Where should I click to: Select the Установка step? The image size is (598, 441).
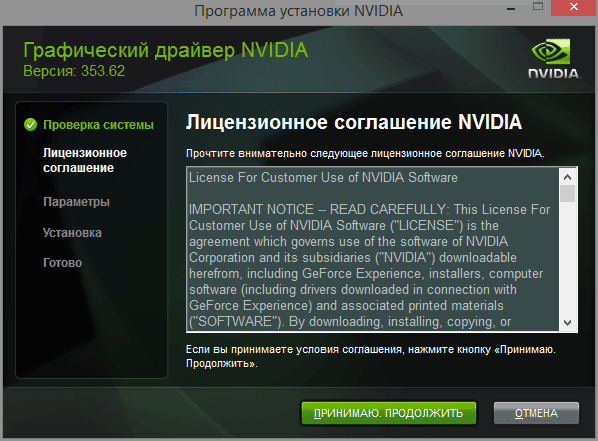72,232
